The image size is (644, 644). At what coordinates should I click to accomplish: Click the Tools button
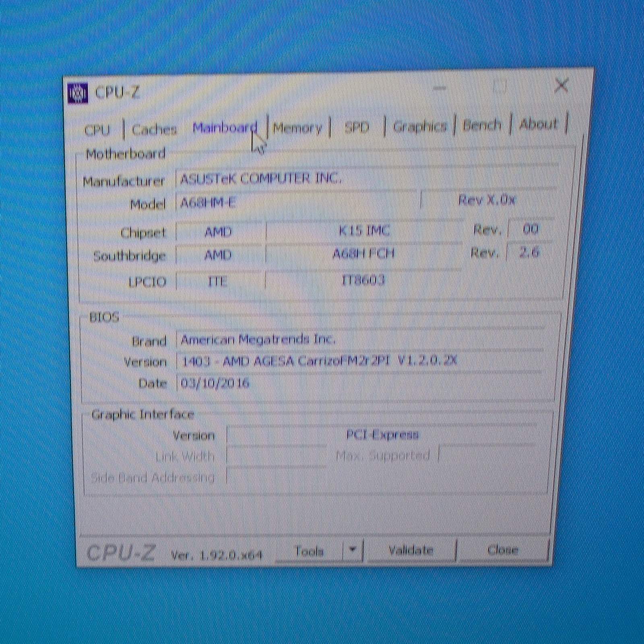[309, 551]
